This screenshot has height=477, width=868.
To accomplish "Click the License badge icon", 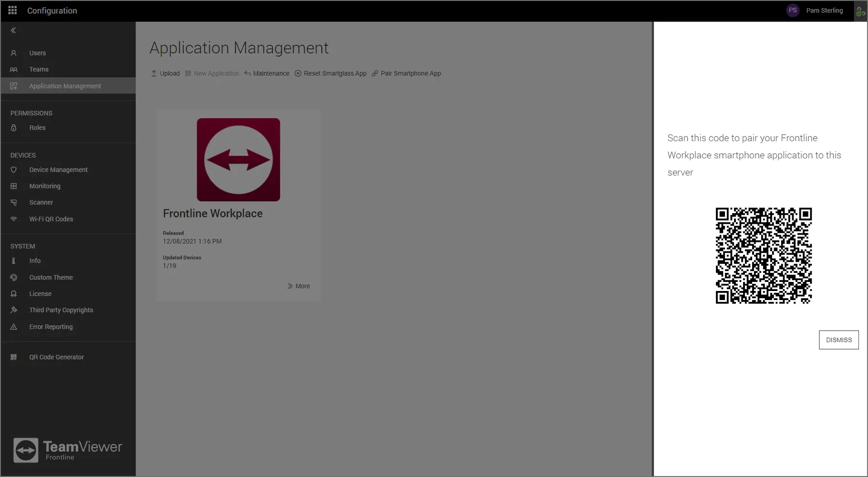I will click(14, 294).
